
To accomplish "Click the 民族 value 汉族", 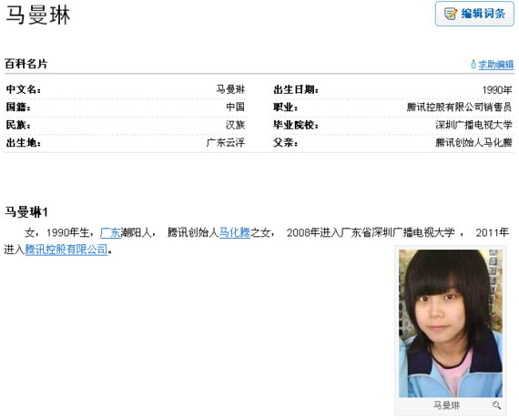I will pos(235,125).
